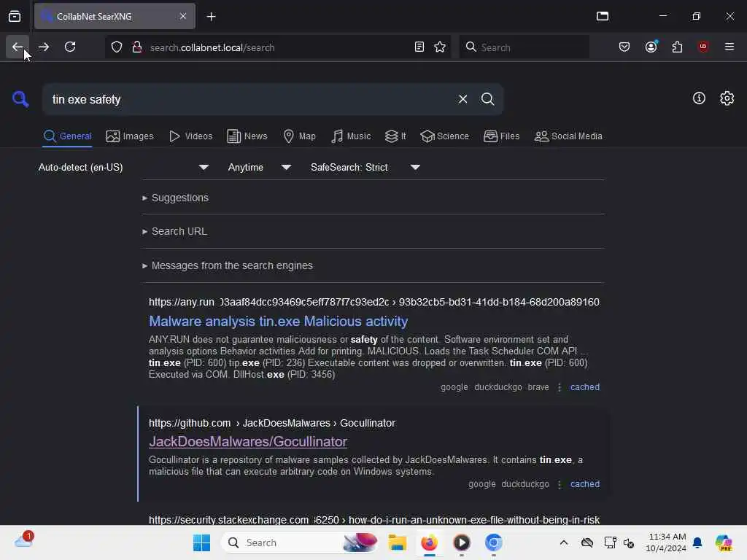Open the security.stackexchange.com result URL
The image size is (747, 560).
click(x=374, y=519)
